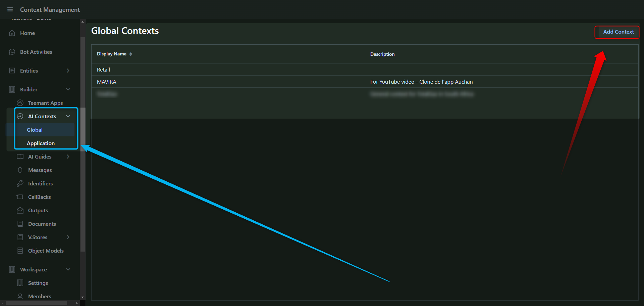The image size is (644, 306).
Task: Collapse the Builder section chevron
Action: pyautogui.click(x=68, y=89)
